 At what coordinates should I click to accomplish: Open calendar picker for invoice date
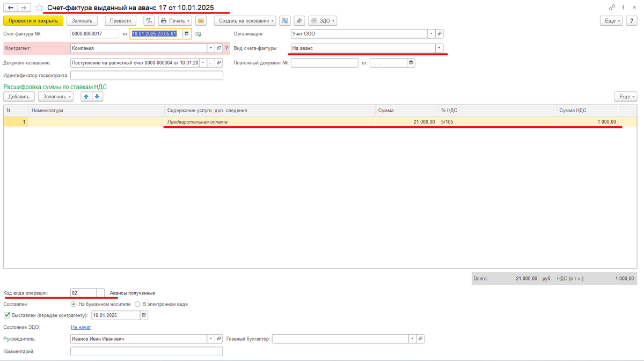pos(187,33)
